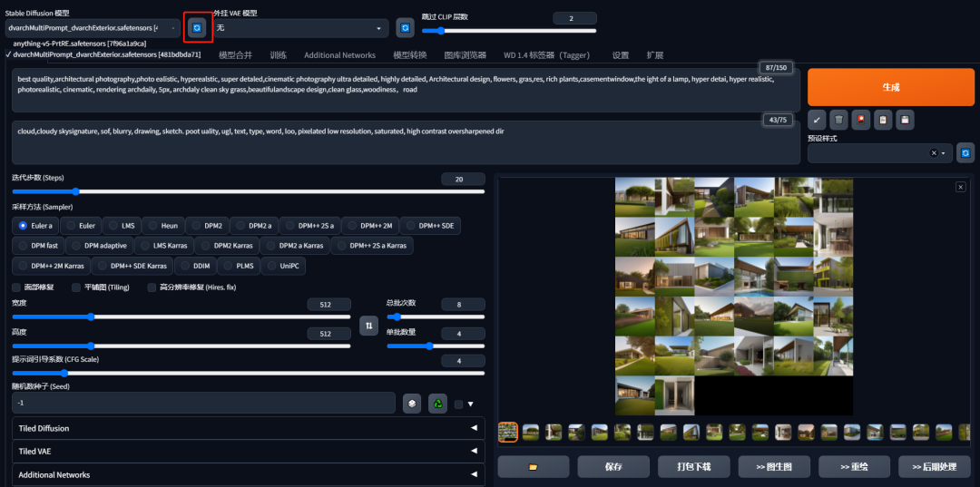The height and width of the screenshot is (487, 980).
Task: Click the 随机数种子 seed input field
Action: [204, 403]
